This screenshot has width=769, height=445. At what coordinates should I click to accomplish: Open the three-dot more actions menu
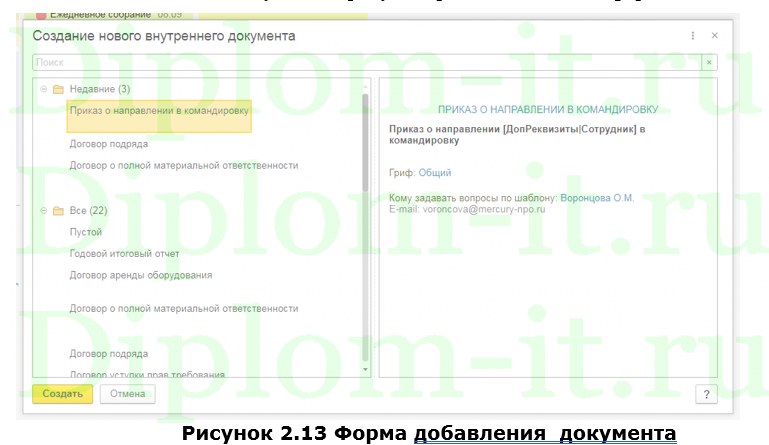point(692,36)
